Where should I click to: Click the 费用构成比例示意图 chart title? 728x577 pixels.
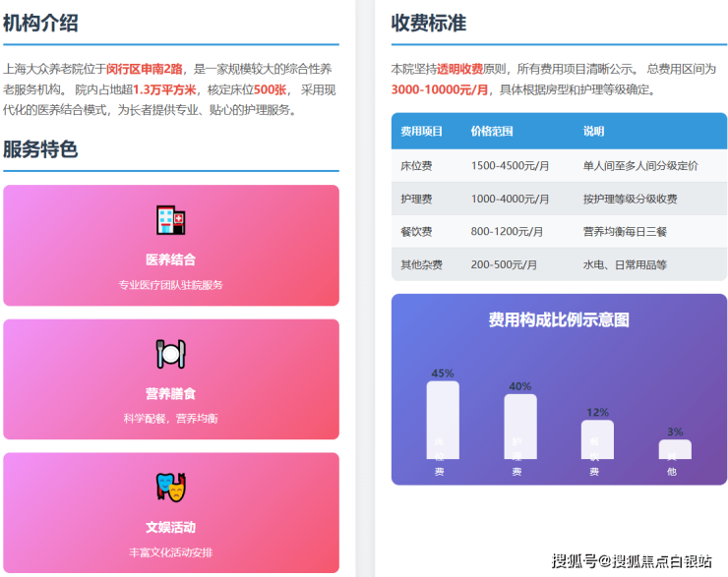click(x=558, y=319)
